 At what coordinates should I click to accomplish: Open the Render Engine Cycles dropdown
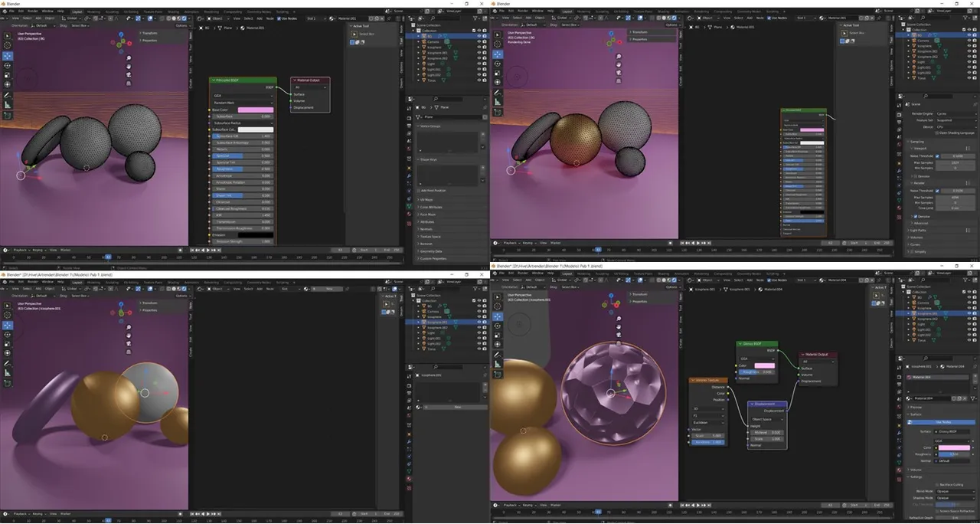pyautogui.click(x=955, y=113)
